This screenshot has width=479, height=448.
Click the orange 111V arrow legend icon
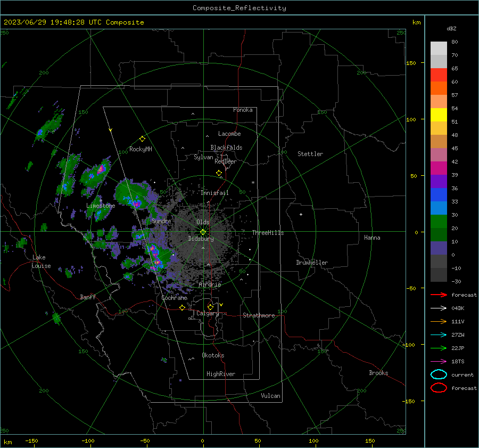click(x=439, y=321)
